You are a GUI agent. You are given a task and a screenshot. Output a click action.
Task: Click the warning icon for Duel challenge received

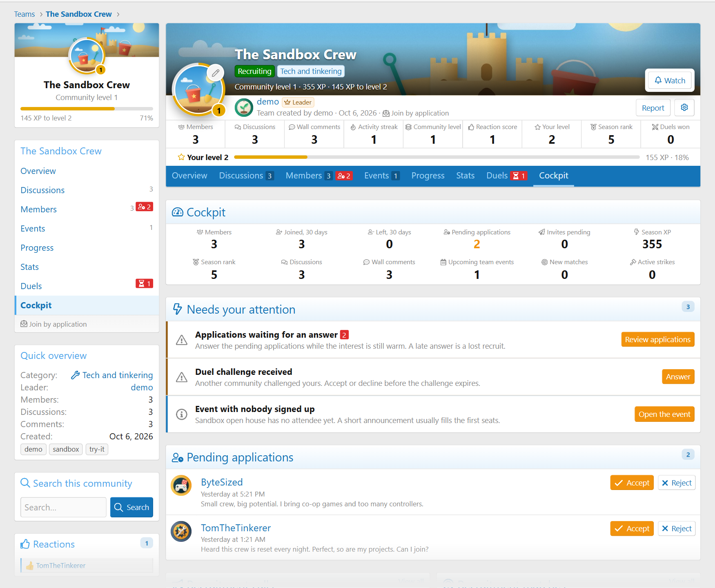tap(182, 377)
